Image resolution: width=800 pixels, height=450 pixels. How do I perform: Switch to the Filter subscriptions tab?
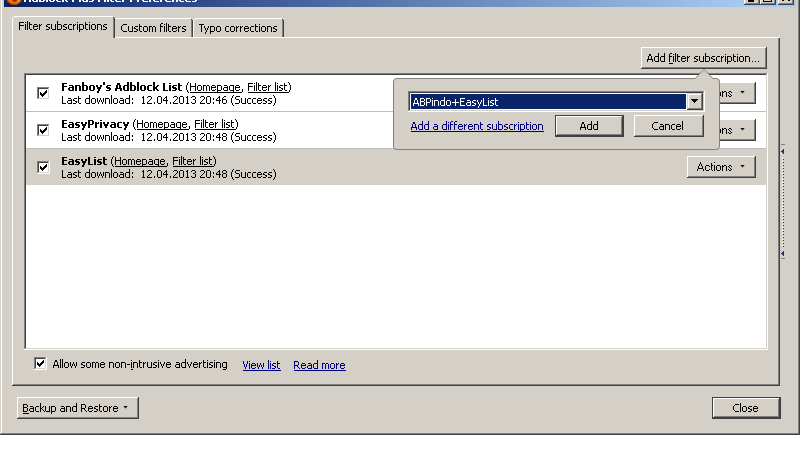63,27
